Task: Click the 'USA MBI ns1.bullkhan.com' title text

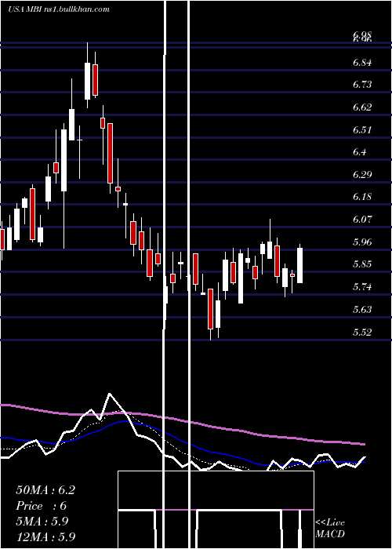Action: coord(59,9)
